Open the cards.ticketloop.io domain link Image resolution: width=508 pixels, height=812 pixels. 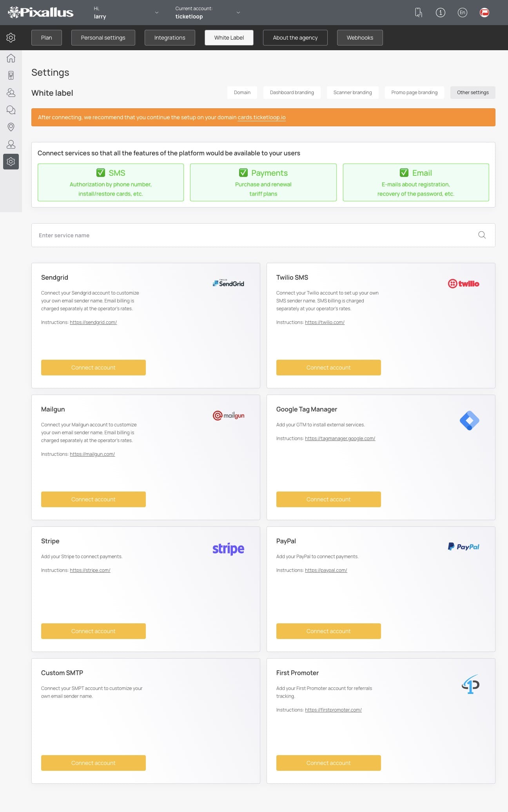261,117
